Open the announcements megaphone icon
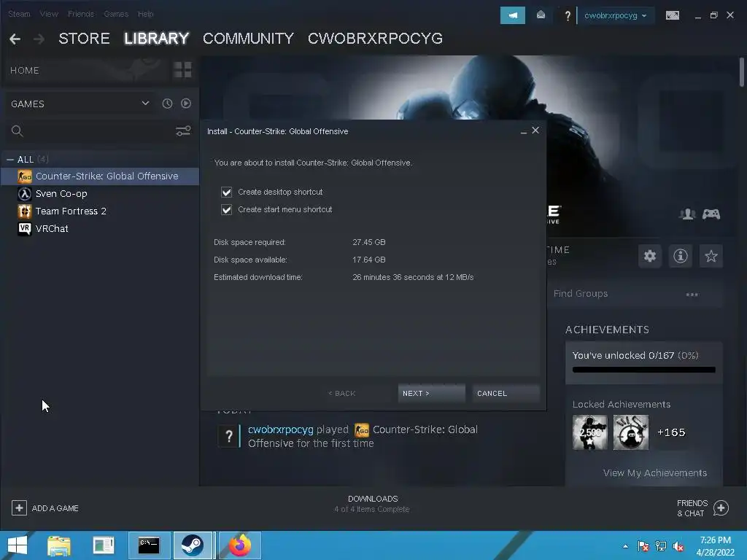The width and height of the screenshot is (747, 560). 513,15
